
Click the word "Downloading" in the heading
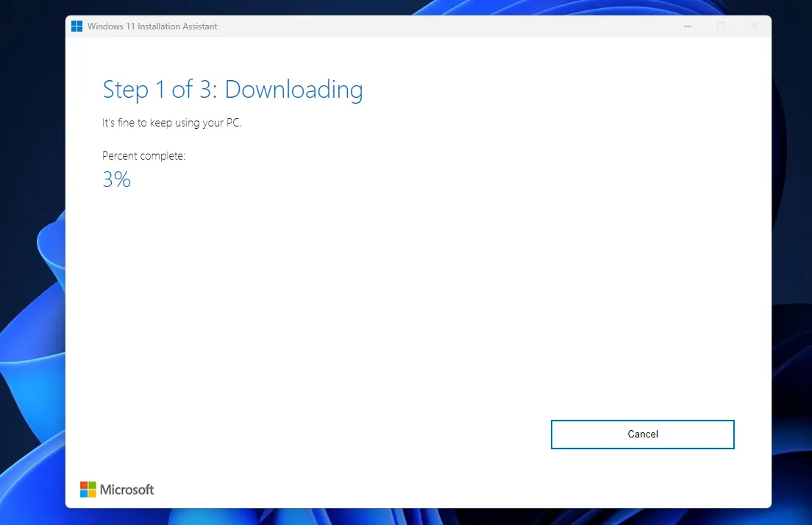tap(293, 90)
